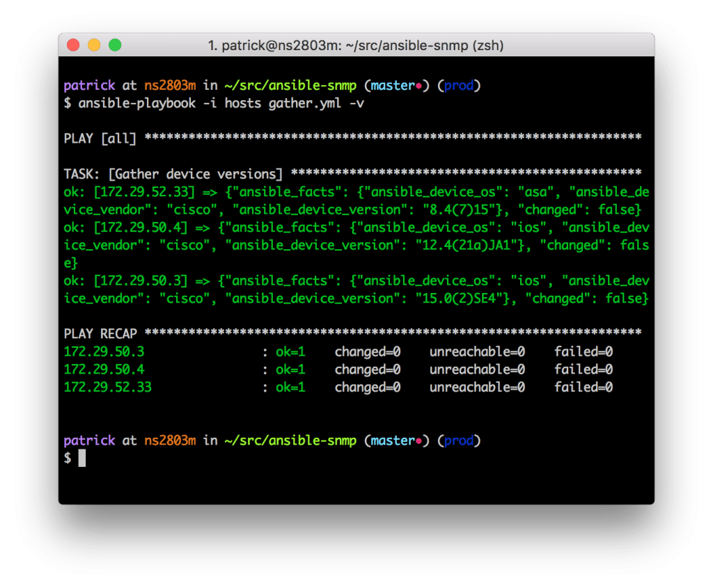This screenshot has height=588, width=713.
Task: Click the pink dot next to master branch
Action: click(x=421, y=85)
